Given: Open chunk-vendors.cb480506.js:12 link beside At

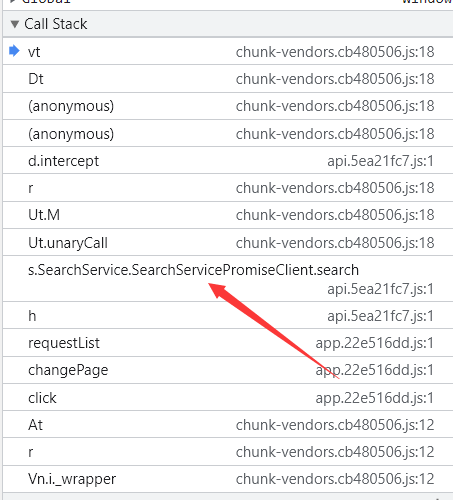Looking at the screenshot, I should 335,425.
